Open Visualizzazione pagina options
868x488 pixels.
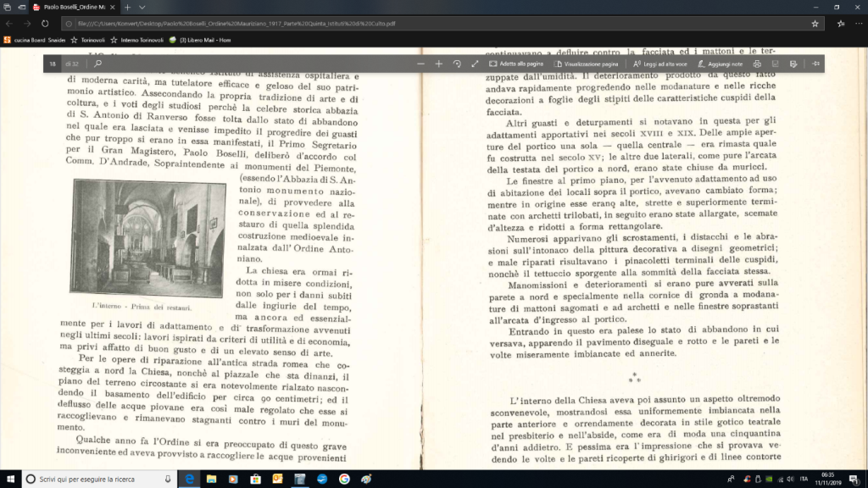click(586, 64)
